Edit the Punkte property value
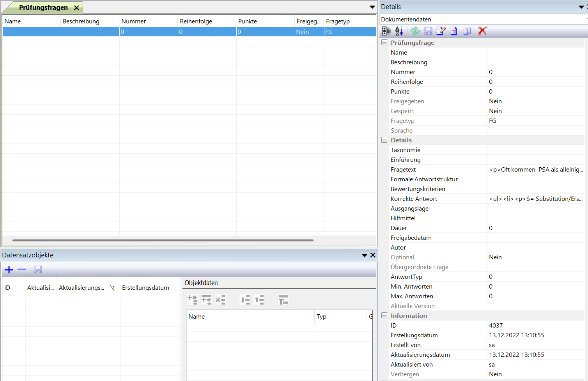Image resolution: width=588 pixels, height=381 pixels. [536, 92]
